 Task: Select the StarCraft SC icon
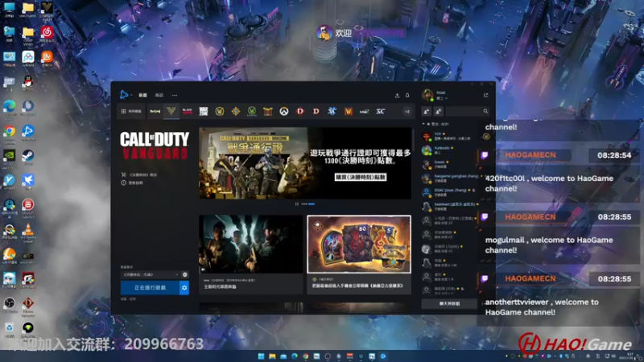tap(380, 111)
